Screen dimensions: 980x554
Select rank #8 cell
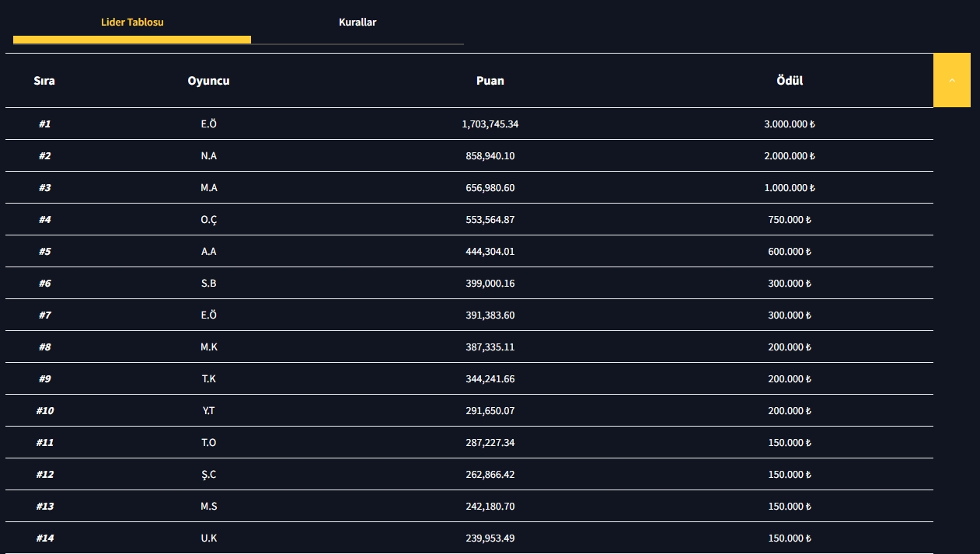tap(44, 347)
